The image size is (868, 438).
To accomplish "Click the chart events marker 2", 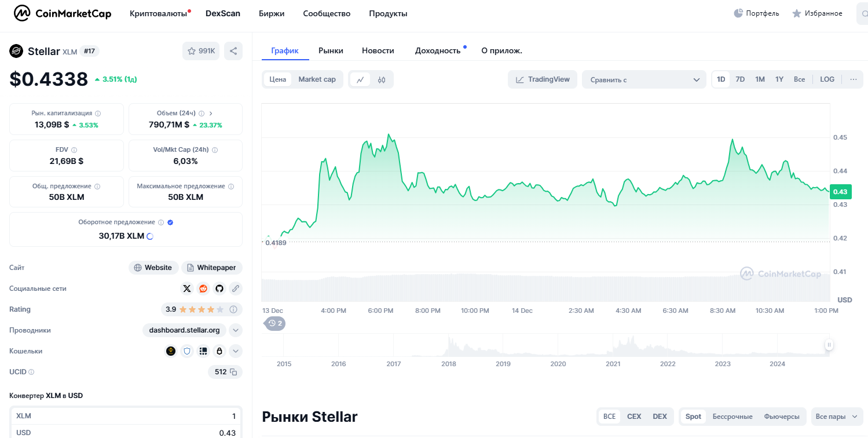I will [x=276, y=323].
